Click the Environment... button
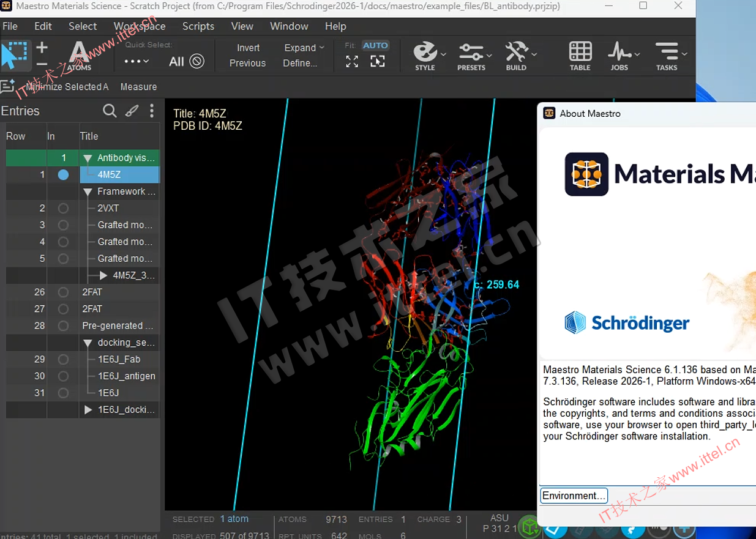The image size is (756, 539). pyautogui.click(x=574, y=496)
